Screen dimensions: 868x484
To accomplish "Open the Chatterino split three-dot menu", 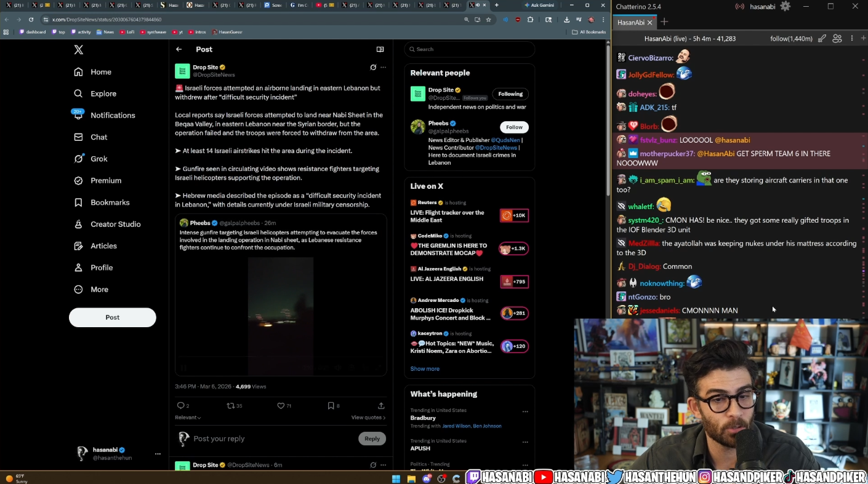I will (x=852, y=38).
